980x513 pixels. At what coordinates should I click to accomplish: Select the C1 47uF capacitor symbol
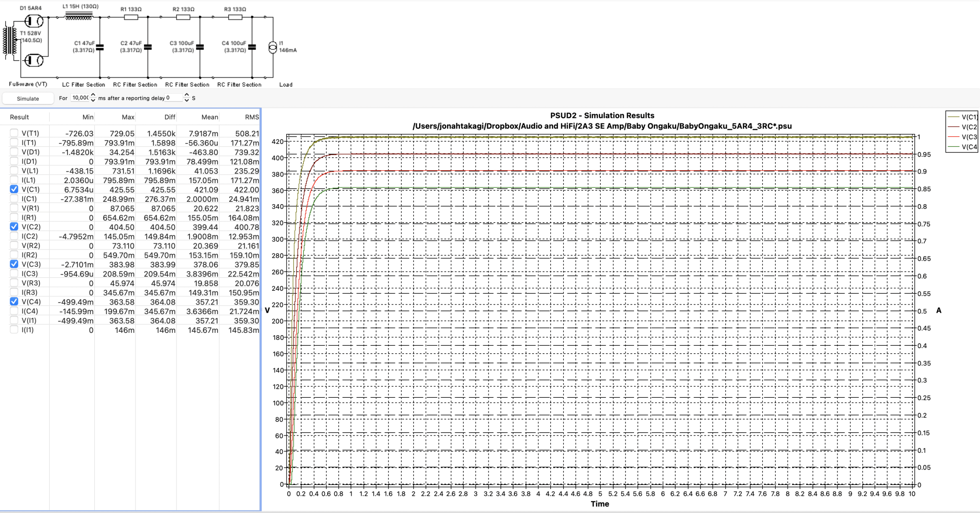click(100, 47)
